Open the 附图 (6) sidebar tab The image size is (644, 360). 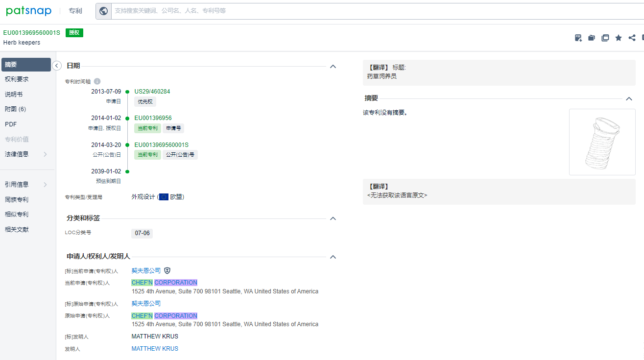[x=16, y=109]
